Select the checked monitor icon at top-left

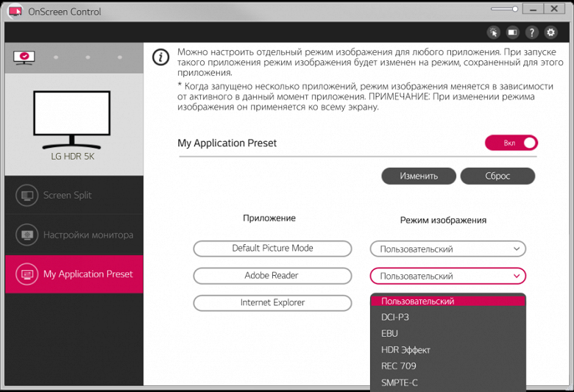(24, 57)
